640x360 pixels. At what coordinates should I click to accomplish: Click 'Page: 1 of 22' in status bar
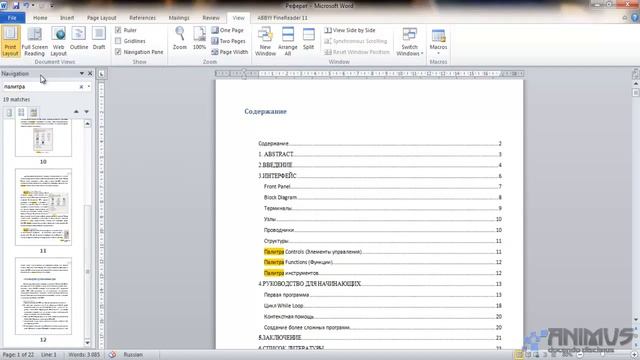18,355
